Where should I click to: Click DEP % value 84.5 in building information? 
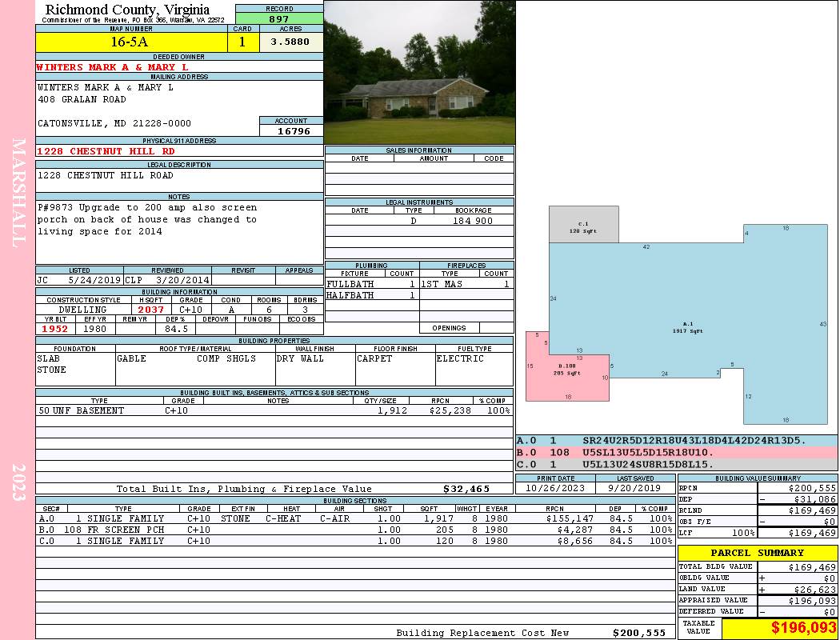(176, 329)
